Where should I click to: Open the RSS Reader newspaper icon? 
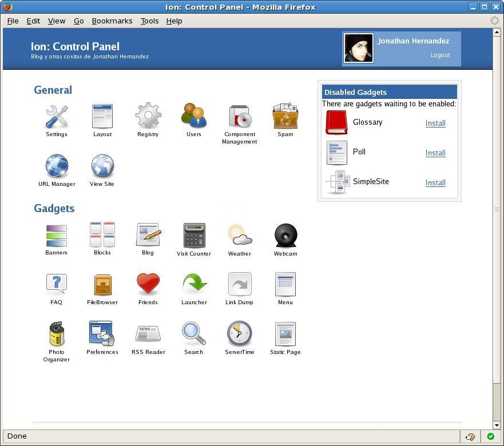(148, 334)
